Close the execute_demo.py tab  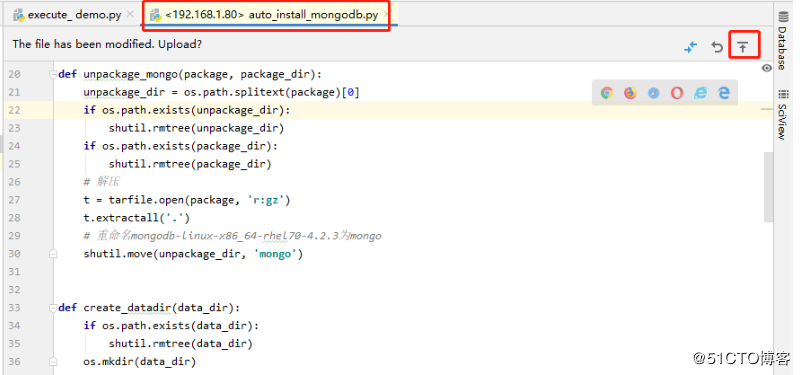tap(131, 15)
